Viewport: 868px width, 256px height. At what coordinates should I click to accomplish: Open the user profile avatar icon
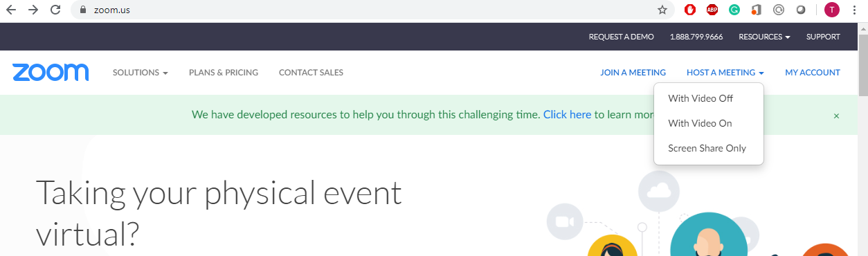coord(831,10)
